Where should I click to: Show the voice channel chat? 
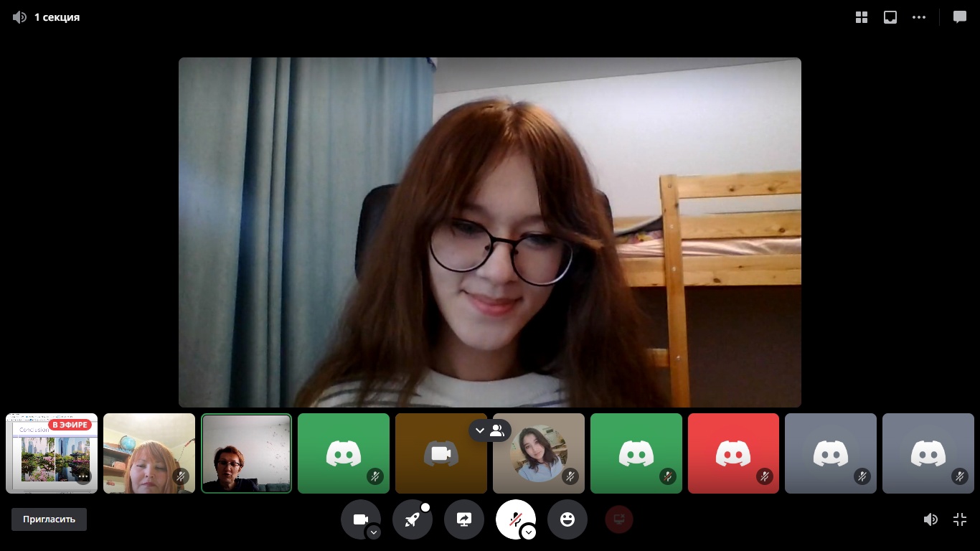[x=960, y=17]
